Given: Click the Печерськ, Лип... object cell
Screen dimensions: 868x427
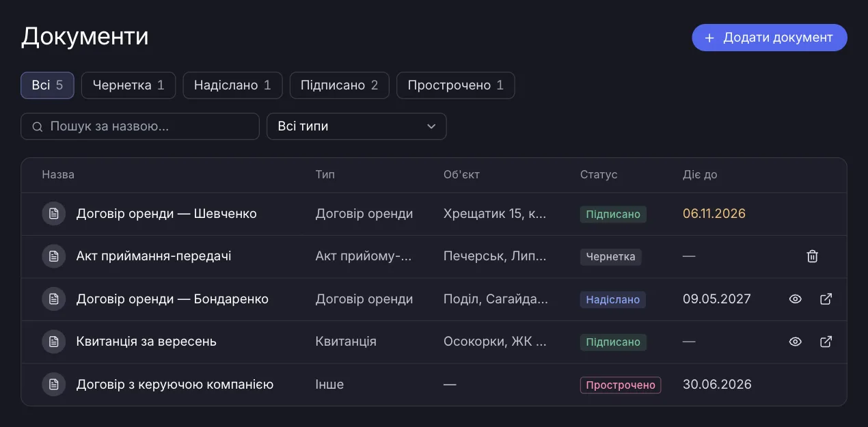Looking at the screenshot, I should click(x=495, y=256).
